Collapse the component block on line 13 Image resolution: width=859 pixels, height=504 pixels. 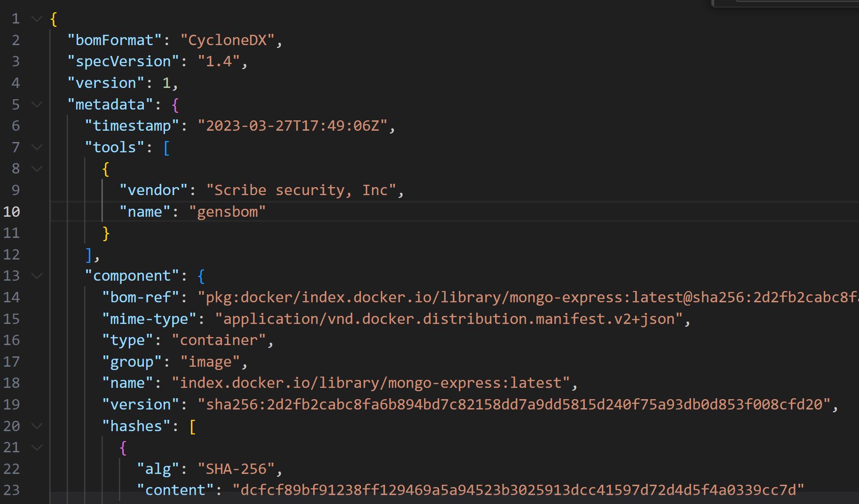(x=37, y=276)
